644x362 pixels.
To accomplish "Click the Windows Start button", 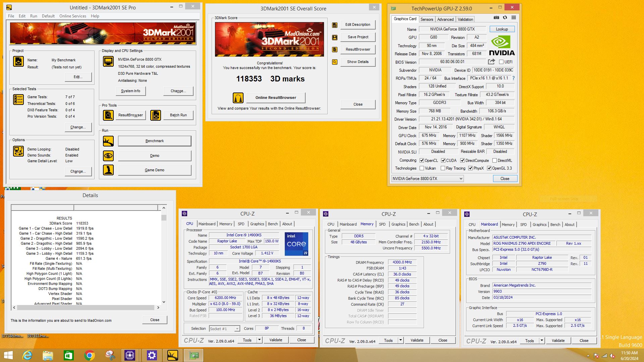I will [x=8, y=355].
